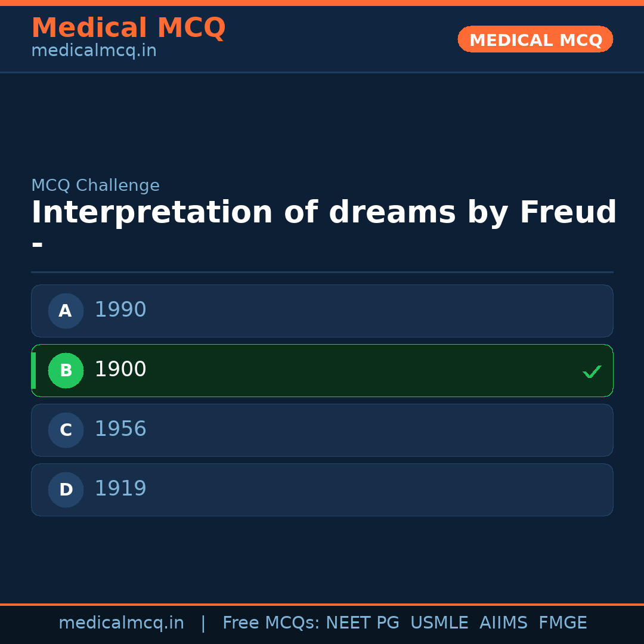
Task: Switch to the NEET PG section
Action: [x=362, y=623]
